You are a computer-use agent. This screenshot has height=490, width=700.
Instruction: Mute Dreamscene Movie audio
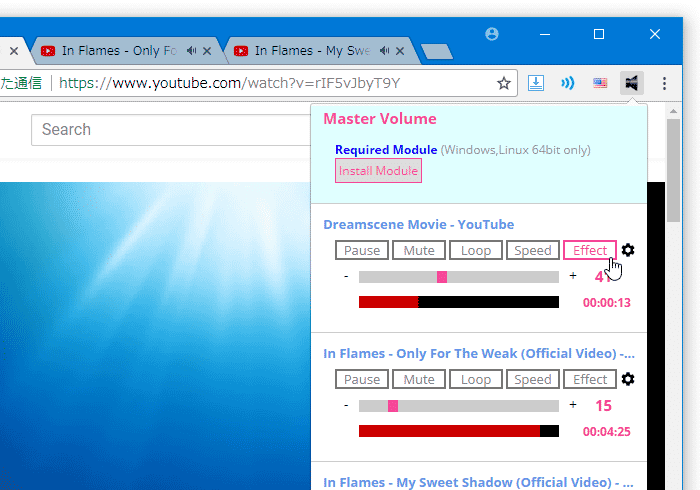click(x=419, y=250)
